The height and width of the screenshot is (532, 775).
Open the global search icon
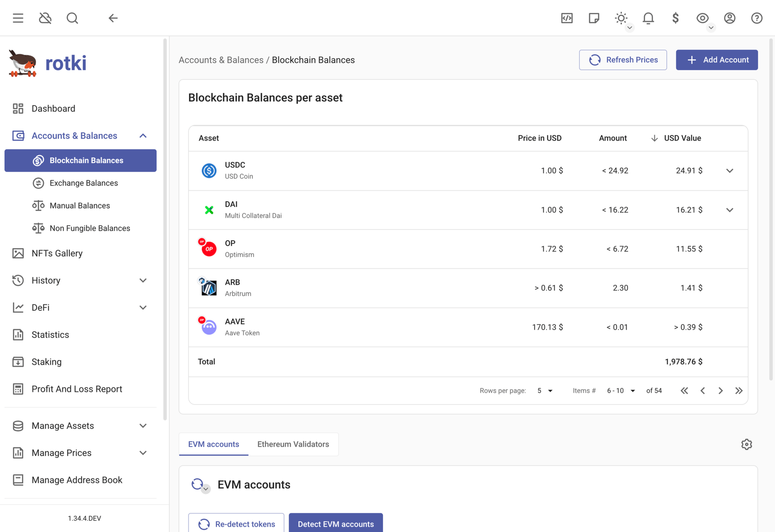tap(72, 18)
